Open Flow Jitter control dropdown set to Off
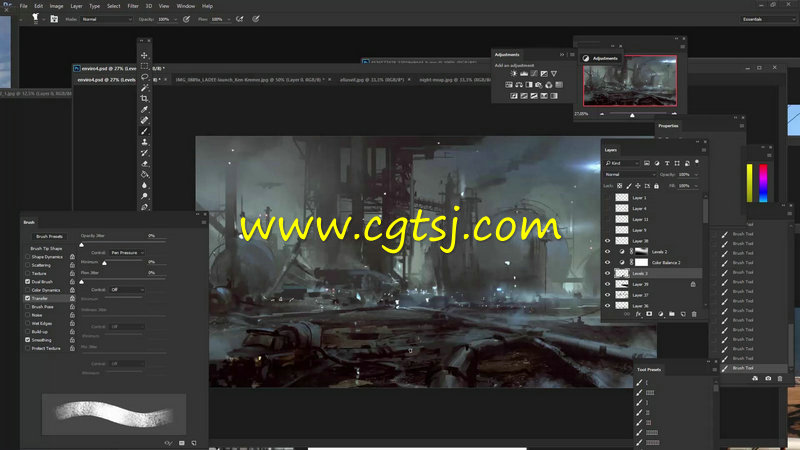 [x=128, y=290]
